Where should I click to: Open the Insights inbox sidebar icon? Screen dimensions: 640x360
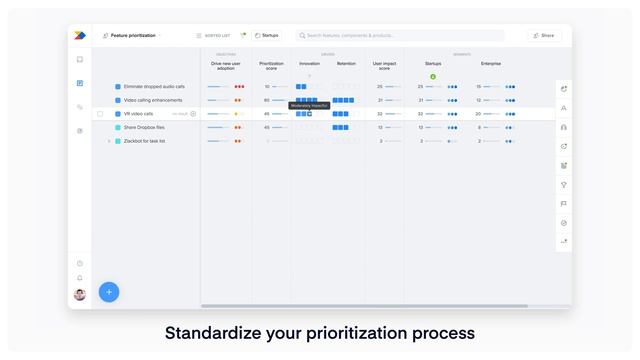coord(80,60)
